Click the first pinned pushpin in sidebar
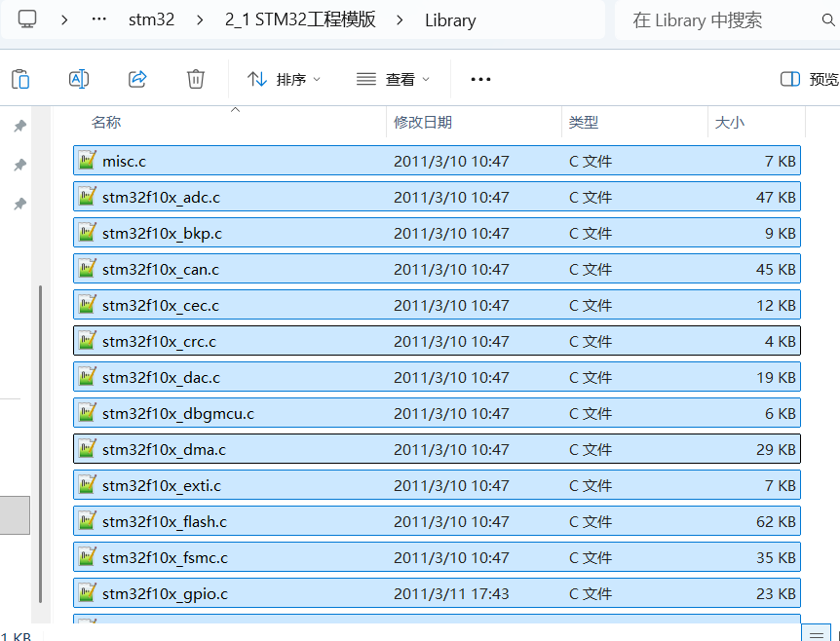This screenshot has height=641, width=840. (x=19, y=126)
